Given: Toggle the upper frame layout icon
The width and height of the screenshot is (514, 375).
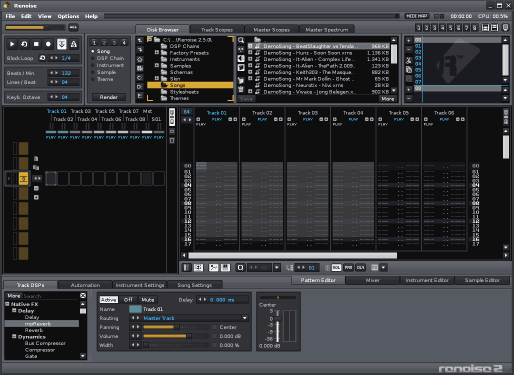Looking at the screenshot, I should click(486, 28).
